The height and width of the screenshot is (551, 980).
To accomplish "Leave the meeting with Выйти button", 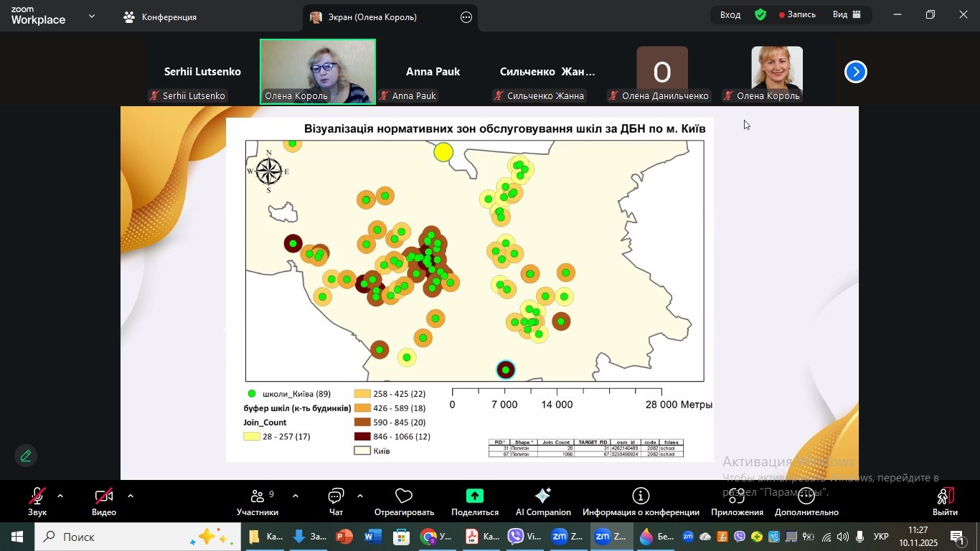I will pos(945,501).
